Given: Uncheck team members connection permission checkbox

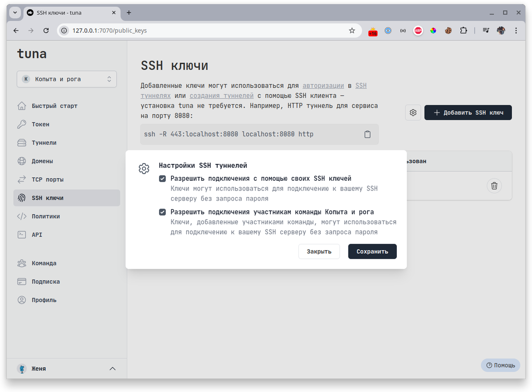Looking at the screenshot, I should 162,212.
